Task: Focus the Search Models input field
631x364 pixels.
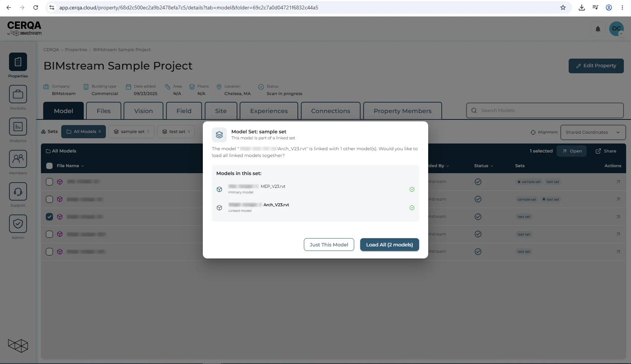Action: 545,110
